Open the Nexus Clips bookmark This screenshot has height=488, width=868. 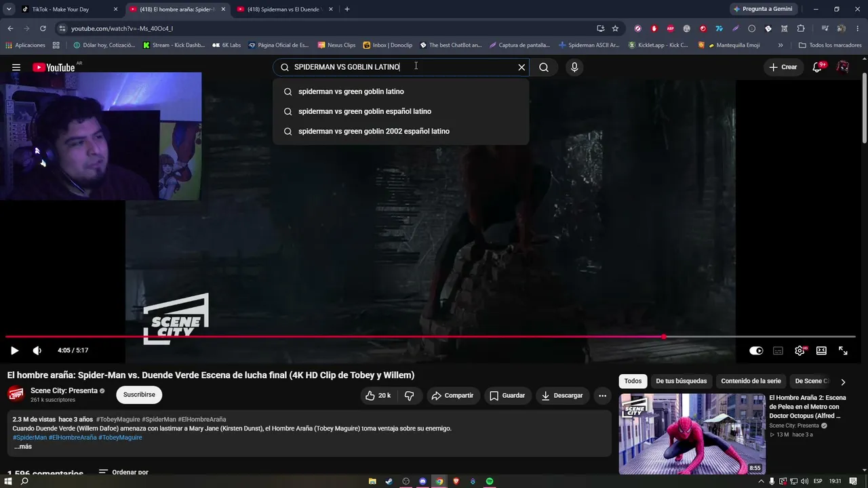point(336,45)
